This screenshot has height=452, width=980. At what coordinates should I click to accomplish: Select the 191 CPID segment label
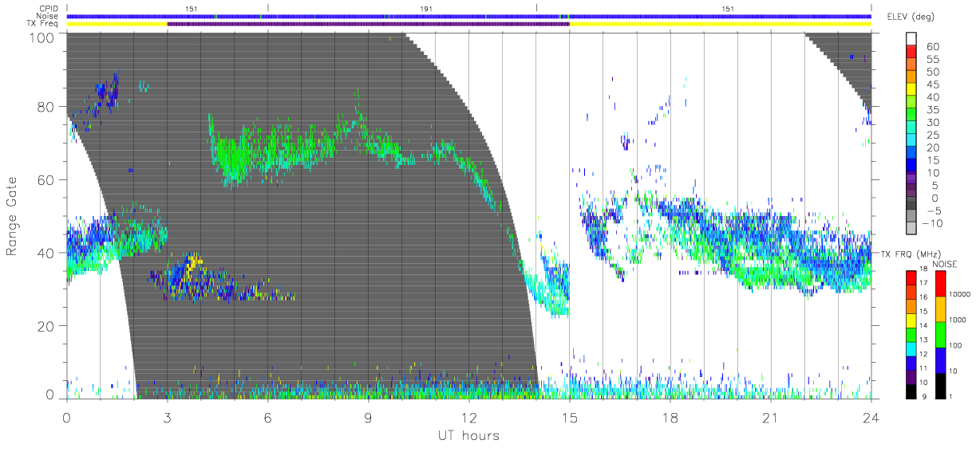point(426,9)
